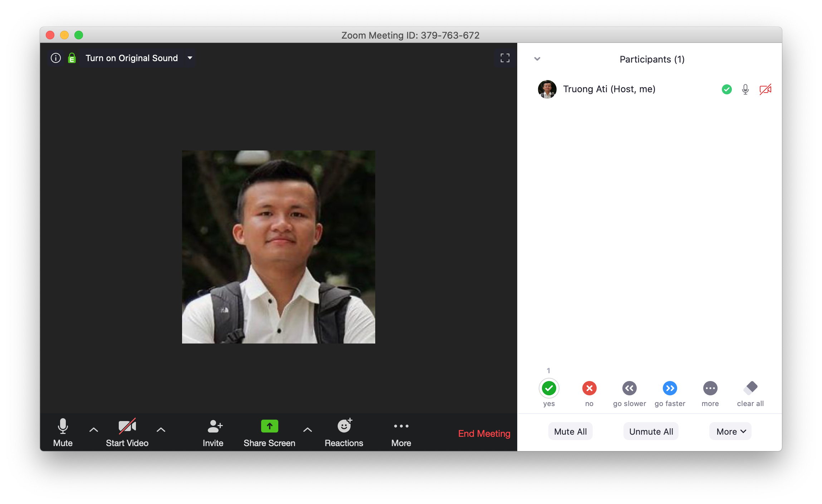Click Share Screen
Image resolution: width=822 pixels, height=504 pixels.
coord(269,433)
